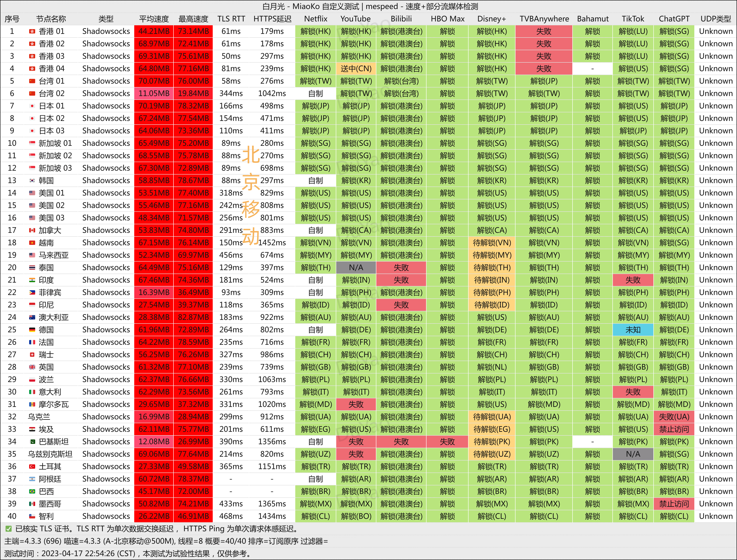Click 11.05MB average speed for 台湾 02
The height and width of the screenshot is (560, 737).
tap(154, 93)
